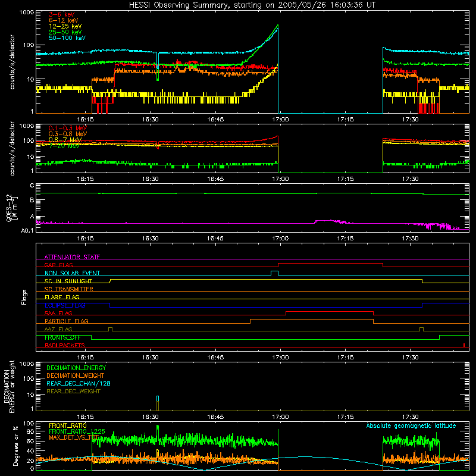This screenshot has width=476, height=476.
Task: Click the DECIMATION_WEIGHT legend label
Action: (76, 375)
